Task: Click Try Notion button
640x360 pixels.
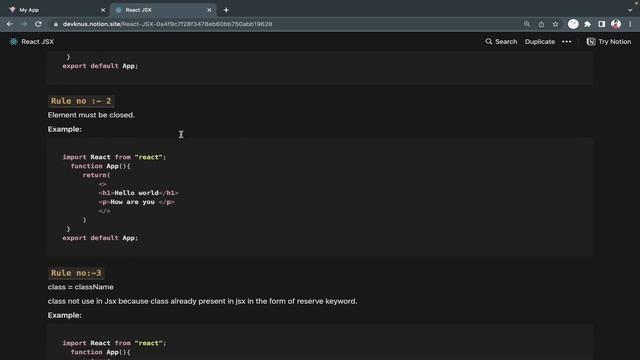Action: [x=609, y=42]
